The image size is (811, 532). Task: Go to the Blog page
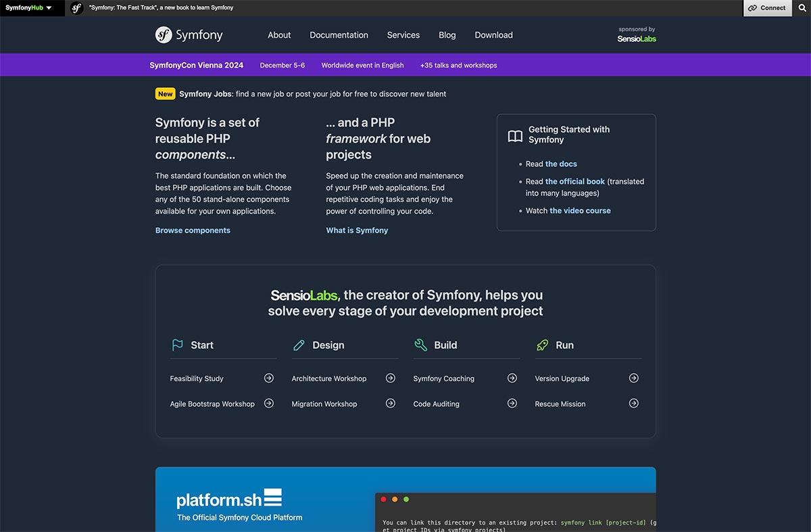[x=447, y=35]
